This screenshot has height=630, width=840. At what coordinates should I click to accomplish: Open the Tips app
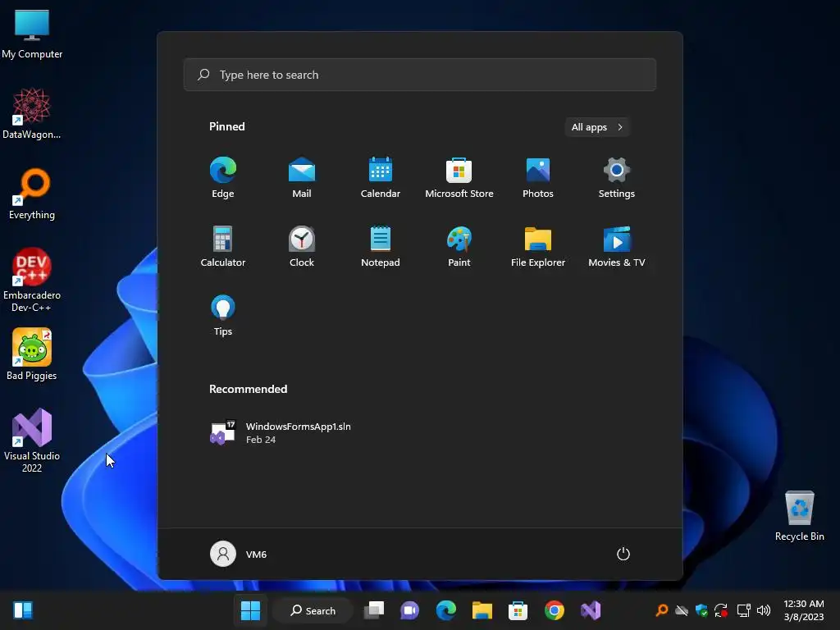[223, 315]
